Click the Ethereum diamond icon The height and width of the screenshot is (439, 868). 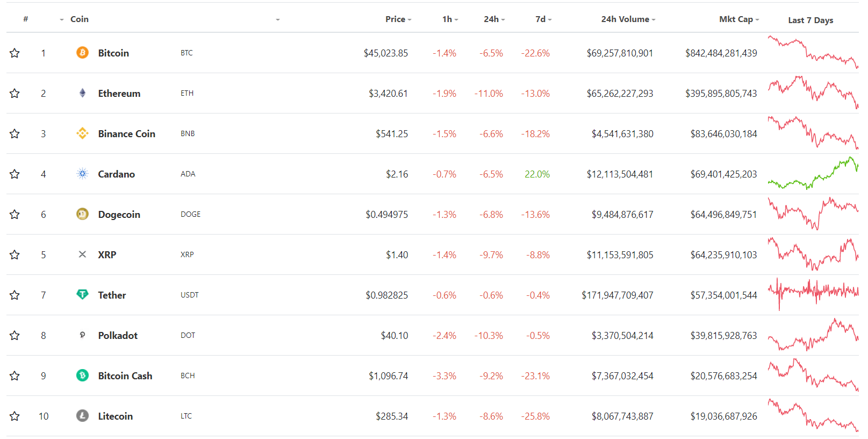(x=82, y=93)
